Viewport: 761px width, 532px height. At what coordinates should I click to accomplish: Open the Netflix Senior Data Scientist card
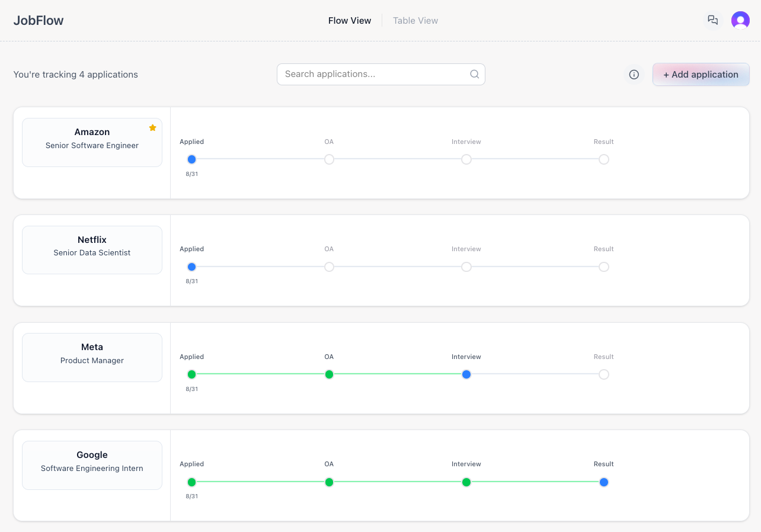pyautogui.click(x=92, y=249)
